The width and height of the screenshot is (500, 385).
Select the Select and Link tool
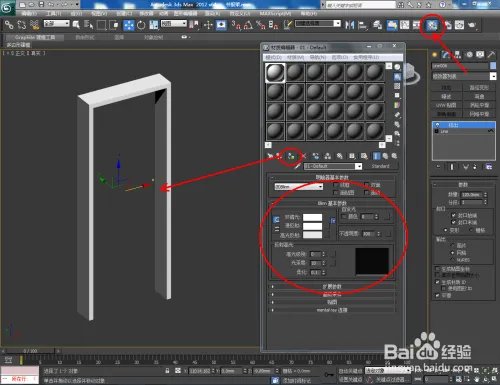[x=9, y=25]
